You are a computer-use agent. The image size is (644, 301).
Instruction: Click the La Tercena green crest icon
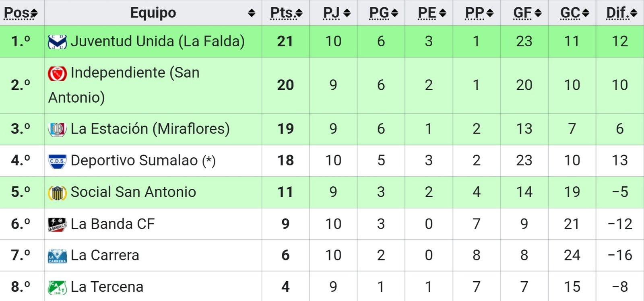click(57, 287)
